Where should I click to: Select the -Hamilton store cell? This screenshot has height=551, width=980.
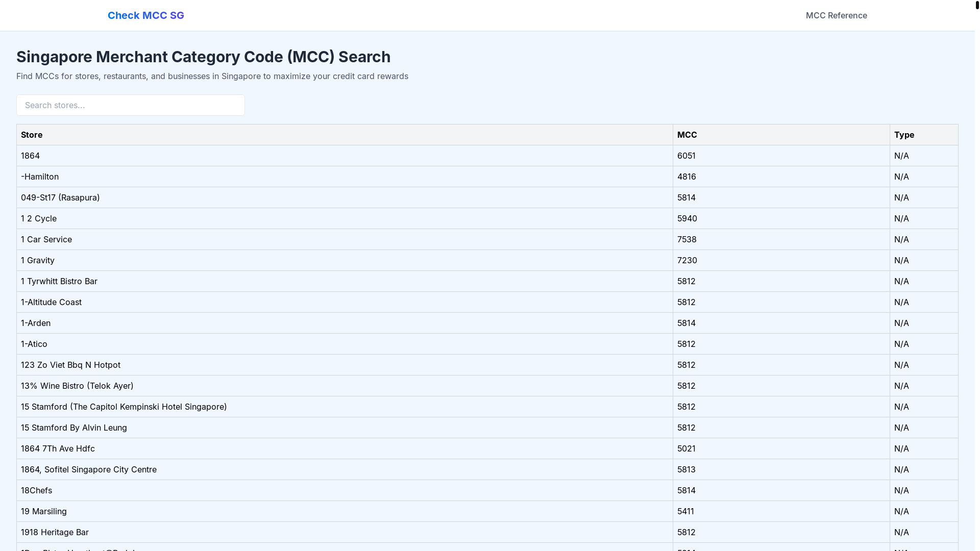[x=345, y=177]
